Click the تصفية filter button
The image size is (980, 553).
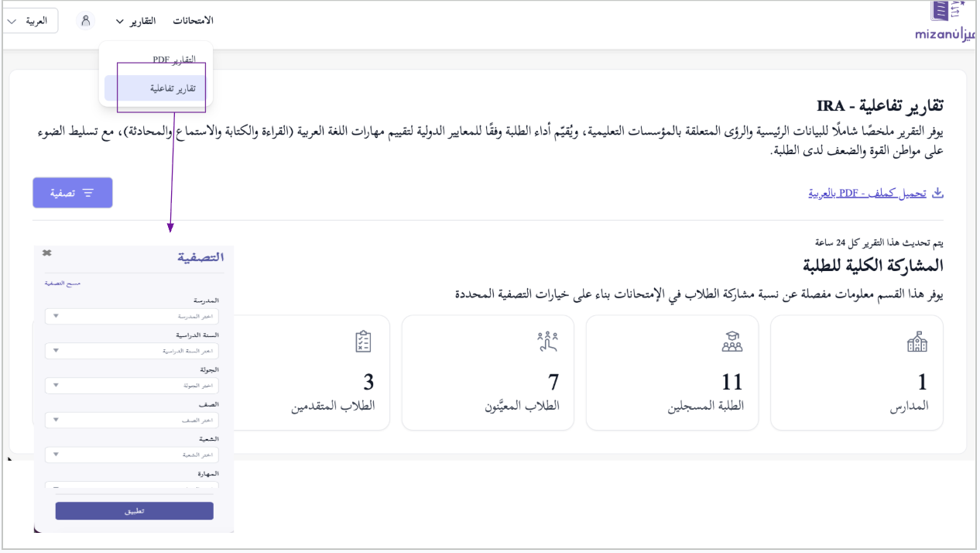click(73, 193)
